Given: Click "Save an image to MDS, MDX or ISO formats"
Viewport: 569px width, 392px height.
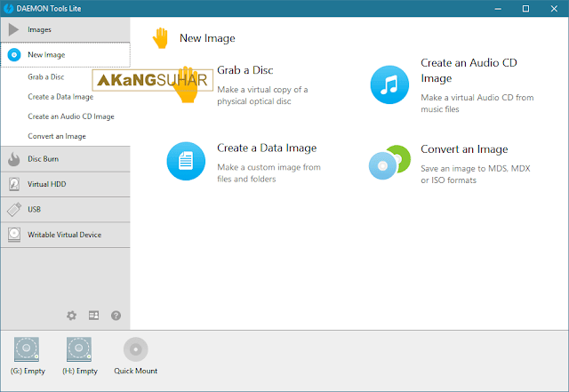Looking at the screenshot, I should [476, 174].
